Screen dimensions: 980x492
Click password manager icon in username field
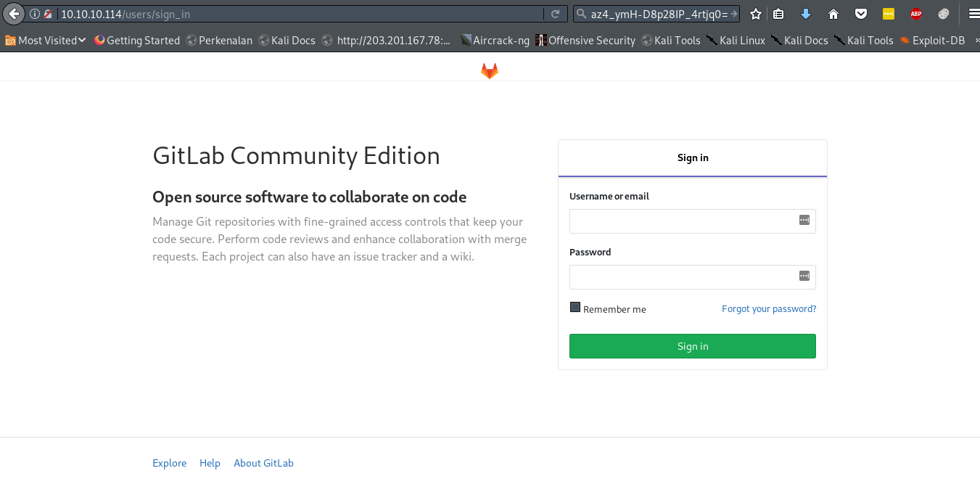coord(804,220)
